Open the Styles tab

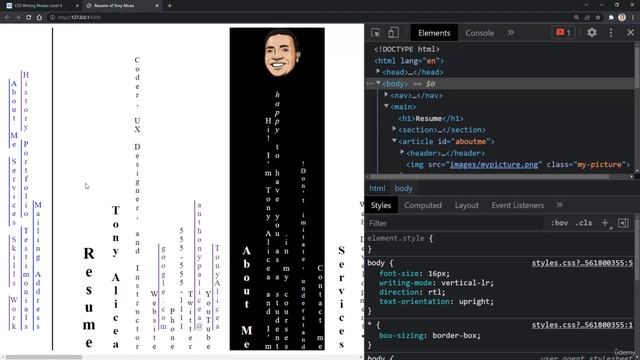[x=381, y=205]
